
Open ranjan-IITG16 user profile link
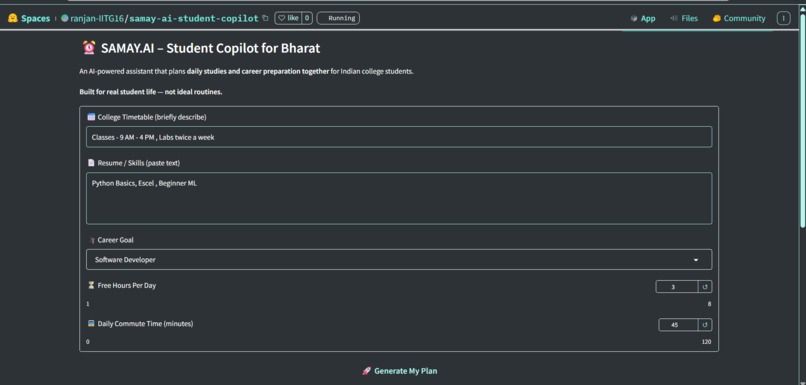96,19
